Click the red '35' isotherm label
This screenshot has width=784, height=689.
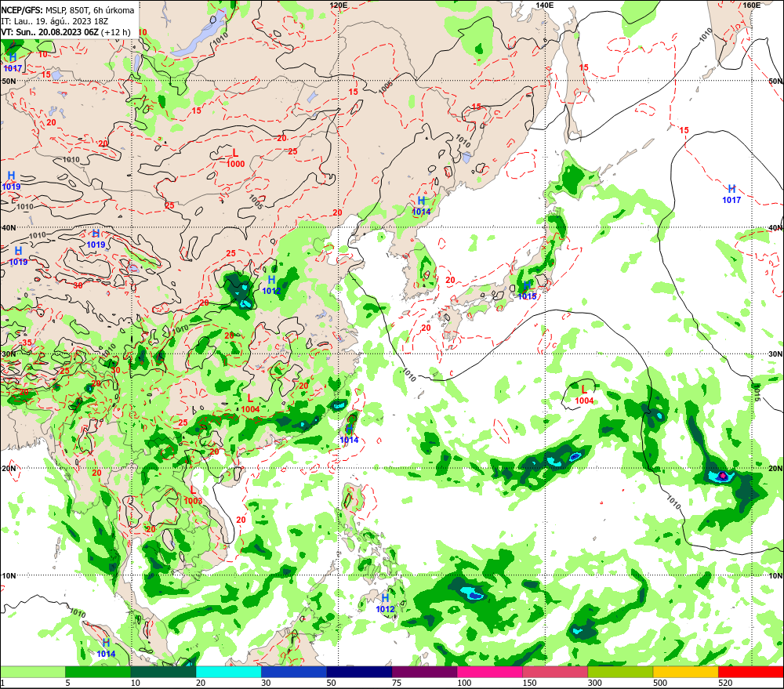point(27,343)
